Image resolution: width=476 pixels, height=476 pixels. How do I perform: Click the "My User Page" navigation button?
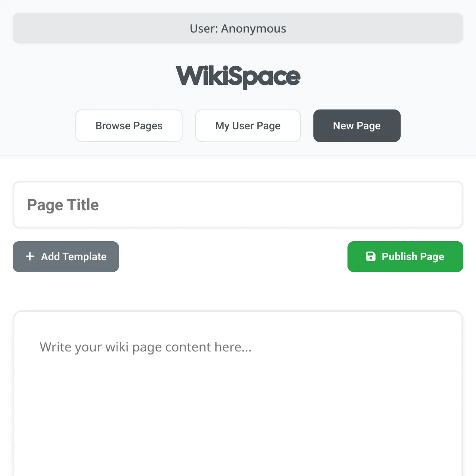click(x=248, y=126)
